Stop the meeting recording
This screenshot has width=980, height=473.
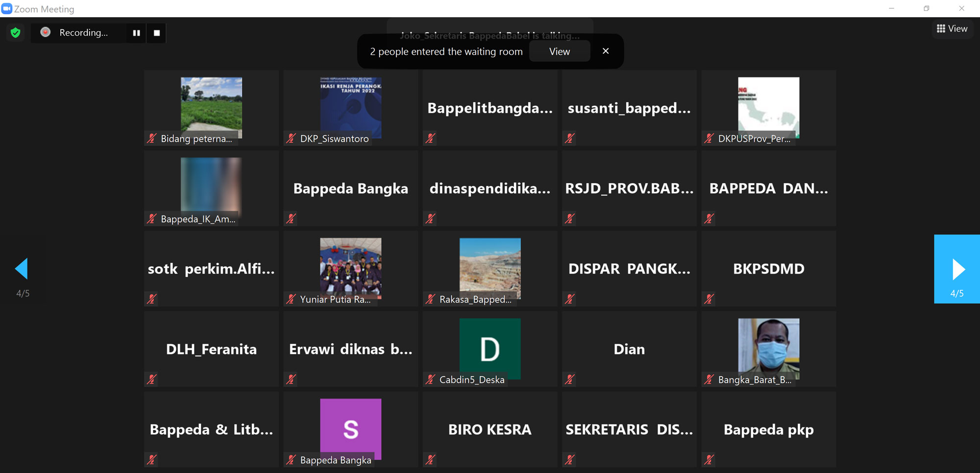(x=157, y=33)
